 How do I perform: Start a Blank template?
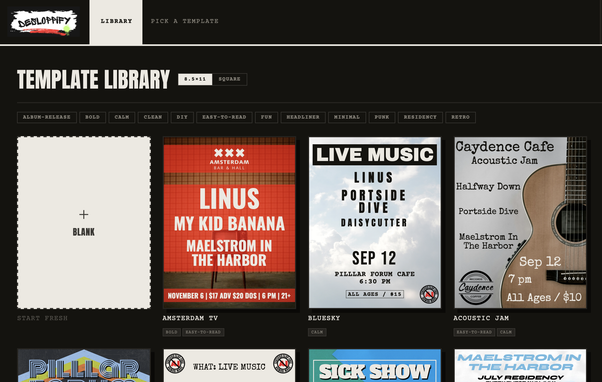coord(84,222)
